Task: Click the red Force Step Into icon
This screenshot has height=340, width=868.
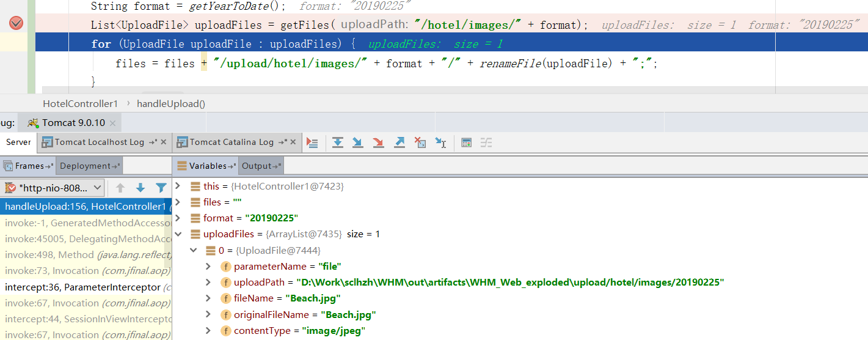Action: [379, 142]
